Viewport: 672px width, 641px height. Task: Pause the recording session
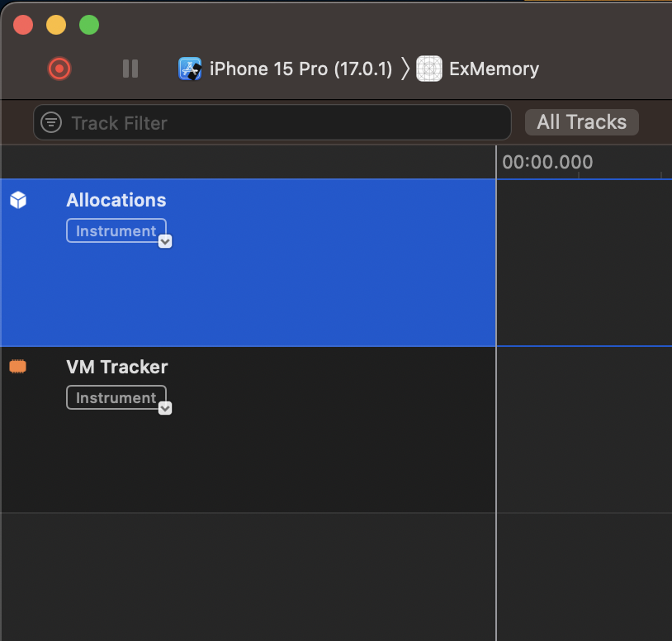130,69
